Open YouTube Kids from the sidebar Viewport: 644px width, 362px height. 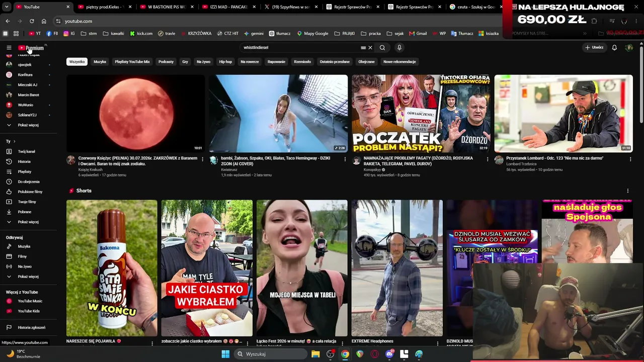point(29,311)
